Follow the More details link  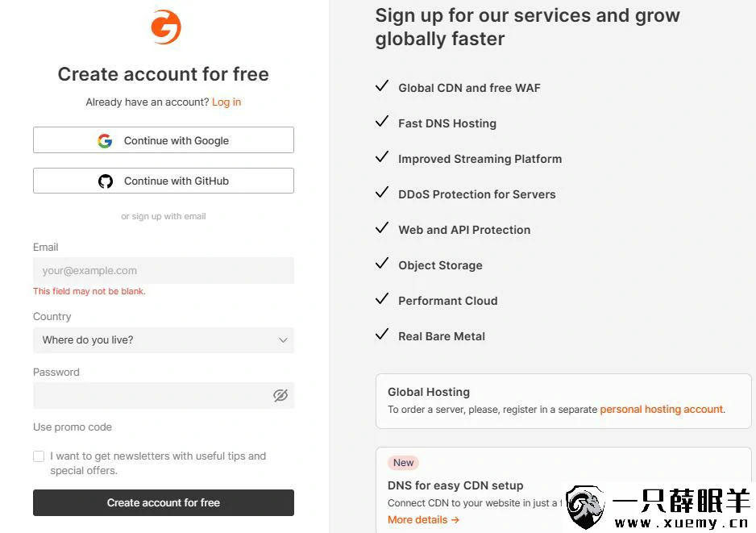[x=423, y=520]
